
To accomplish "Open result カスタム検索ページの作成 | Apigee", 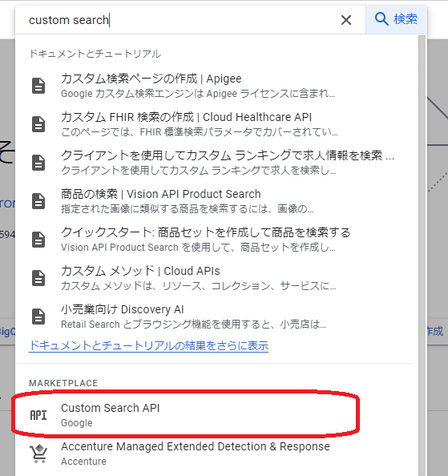I will tap(151, 79).
